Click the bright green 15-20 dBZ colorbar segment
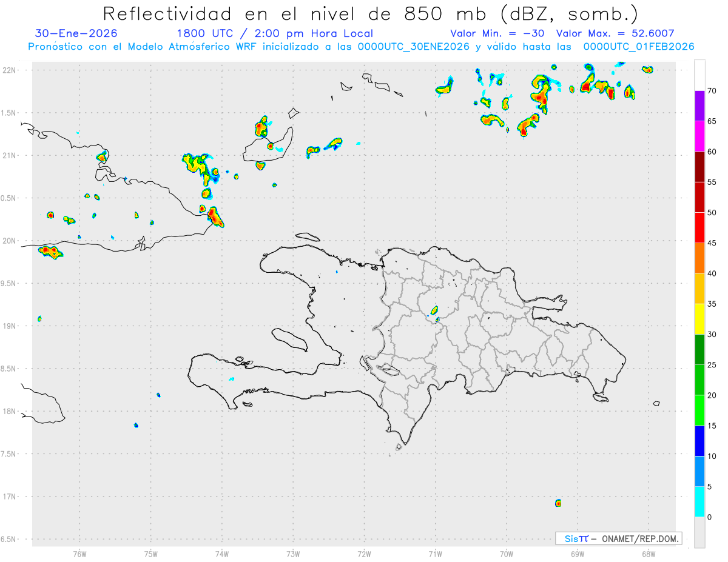The height and width of the screenshot is (562, 728). point(699,410)
